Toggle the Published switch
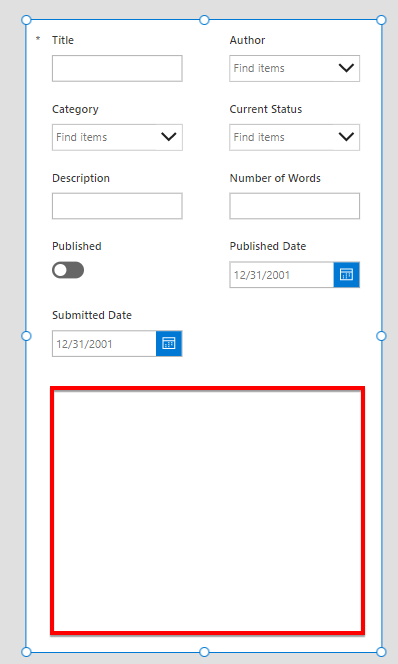 [x=68, y=270]
